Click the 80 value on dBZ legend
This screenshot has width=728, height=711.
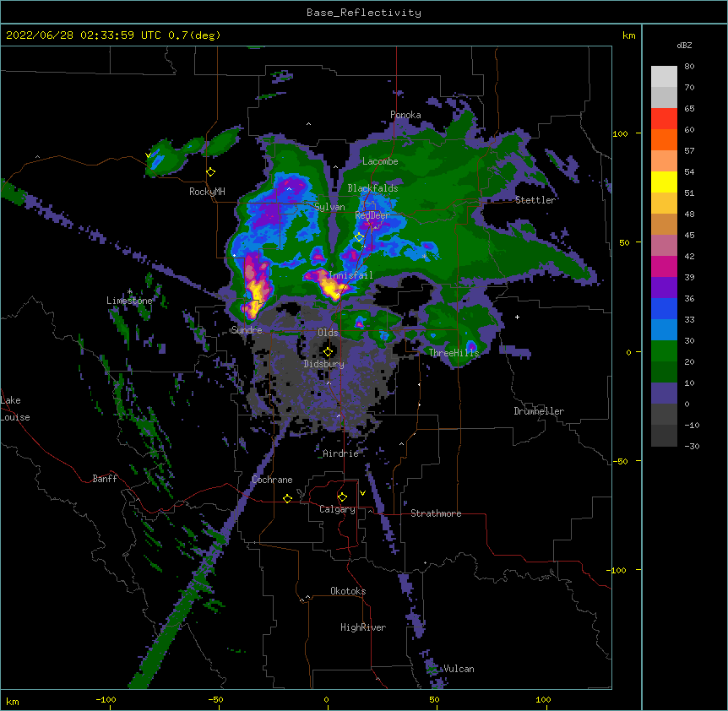coord(689,67)
